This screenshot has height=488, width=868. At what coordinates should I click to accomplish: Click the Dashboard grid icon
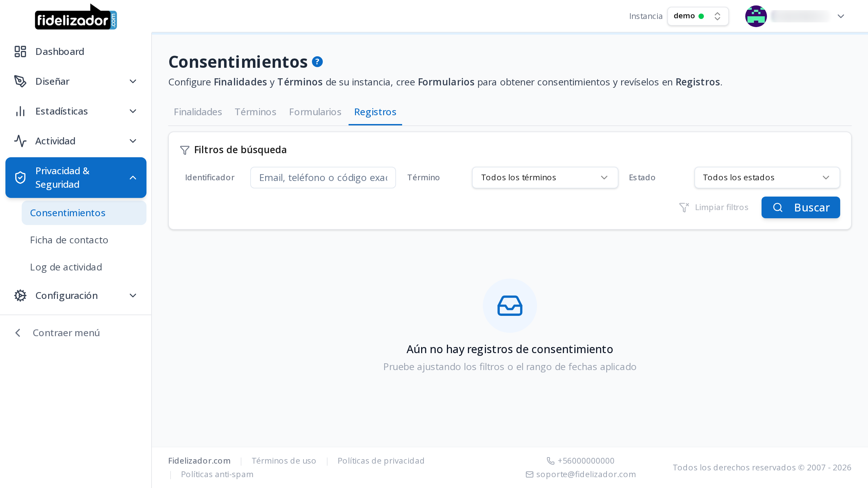point(20,52)
